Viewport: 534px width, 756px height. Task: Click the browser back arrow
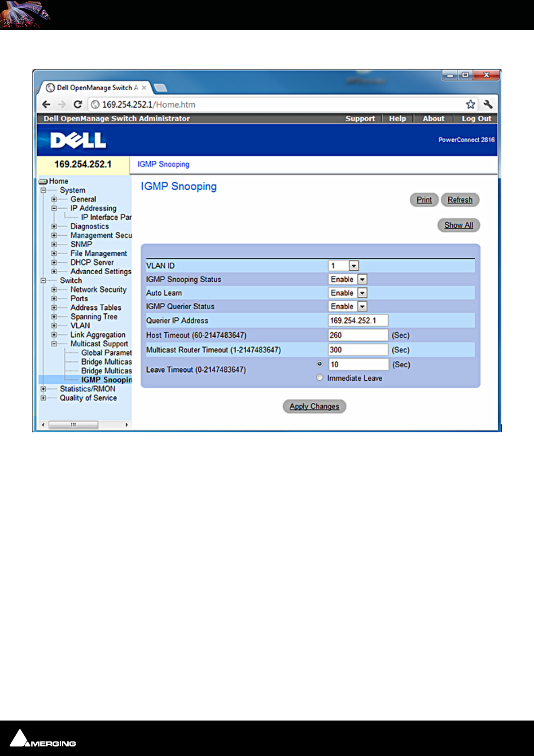[46, 105]
